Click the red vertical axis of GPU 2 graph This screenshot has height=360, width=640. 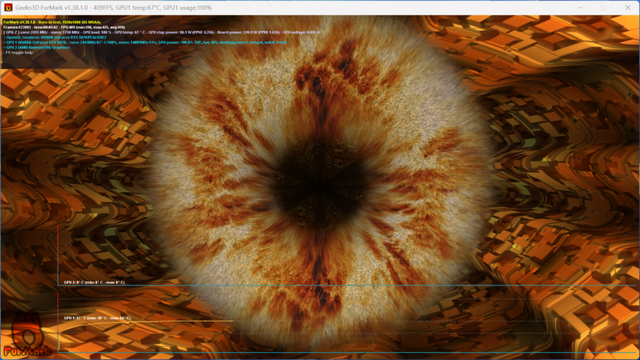[x=58, y=255]
